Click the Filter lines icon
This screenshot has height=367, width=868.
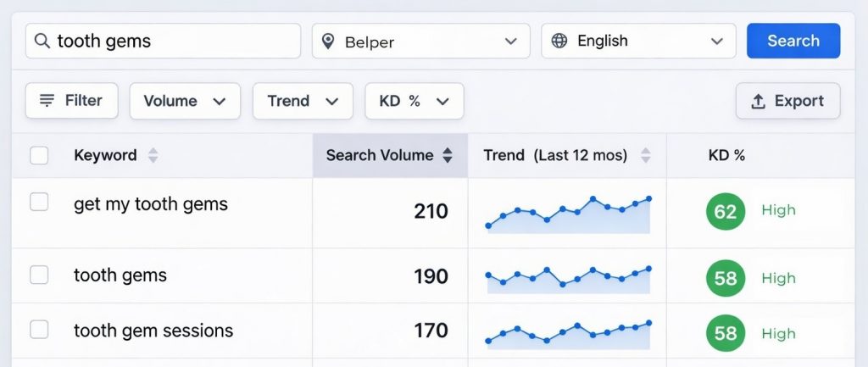[47, 101]
